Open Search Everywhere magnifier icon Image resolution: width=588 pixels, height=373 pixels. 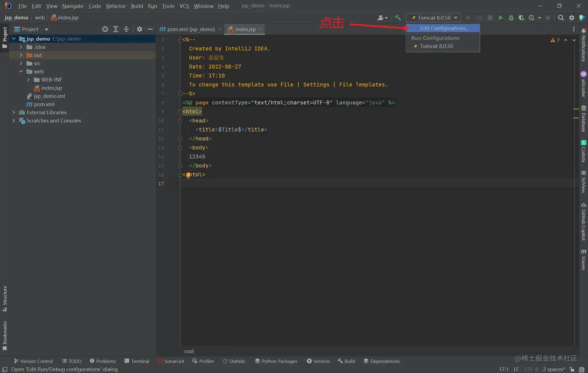[x=561, y=18]
